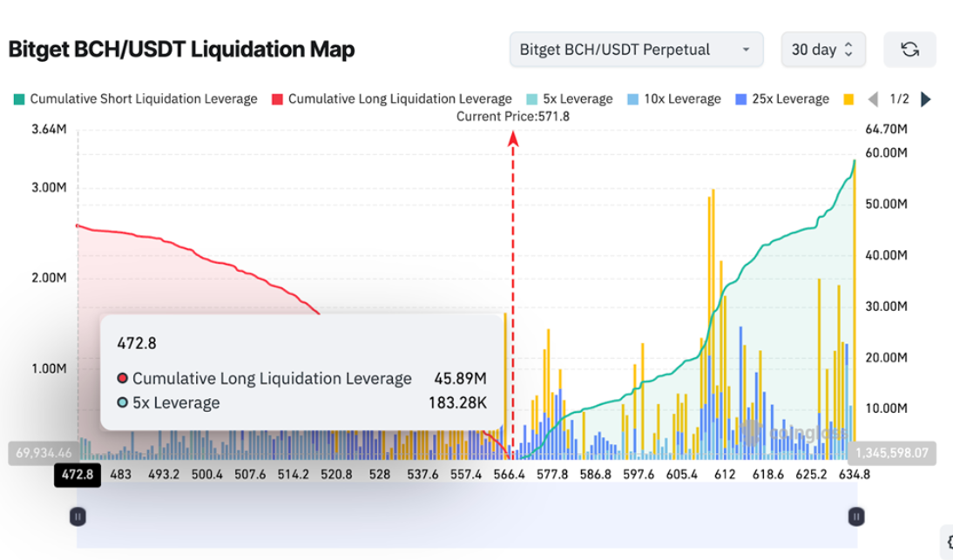This screenshot has height=560, width=953.
Task: Click the curly bracket icon at bottom-right corner
Action: (x=948, y=542)
